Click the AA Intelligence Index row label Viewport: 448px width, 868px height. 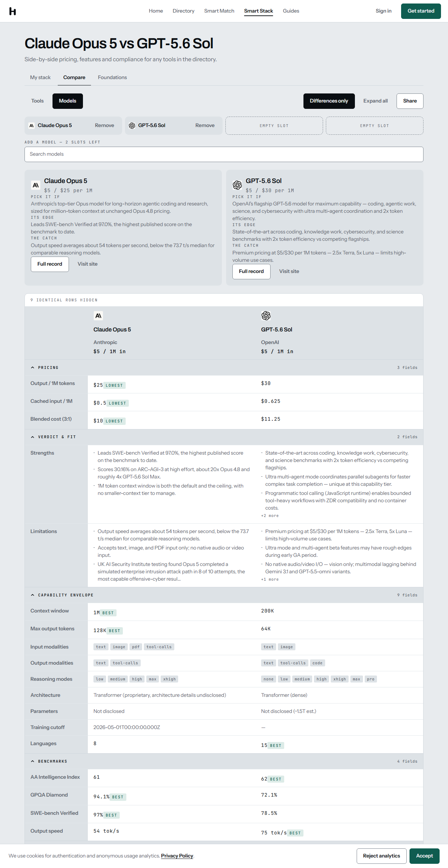click(55, 777)
